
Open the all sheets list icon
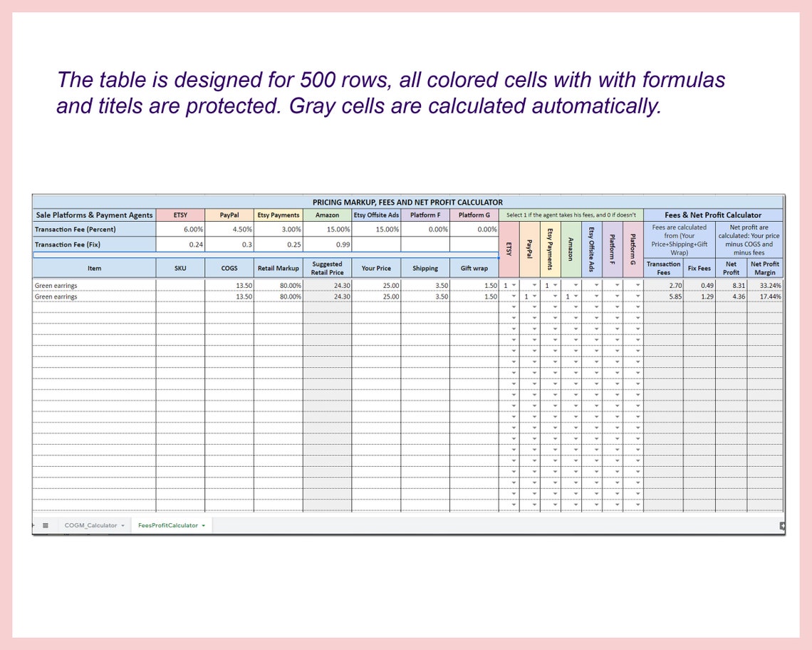(x=45, y=525)
